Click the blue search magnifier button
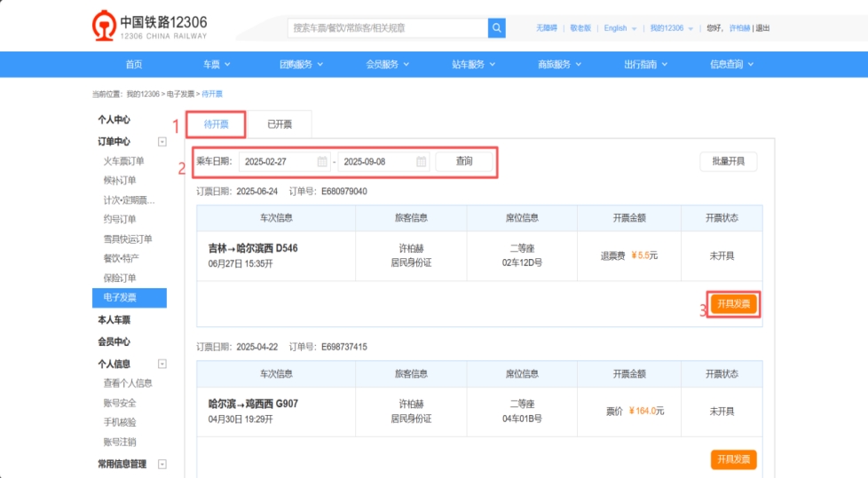 point(496,27)
